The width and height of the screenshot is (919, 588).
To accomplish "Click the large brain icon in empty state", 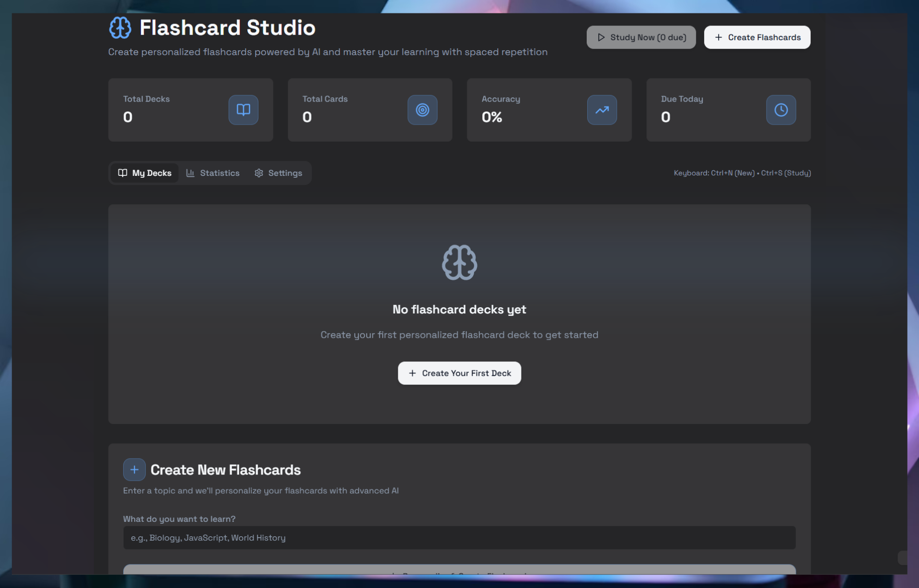I will [x=459, y=262].
